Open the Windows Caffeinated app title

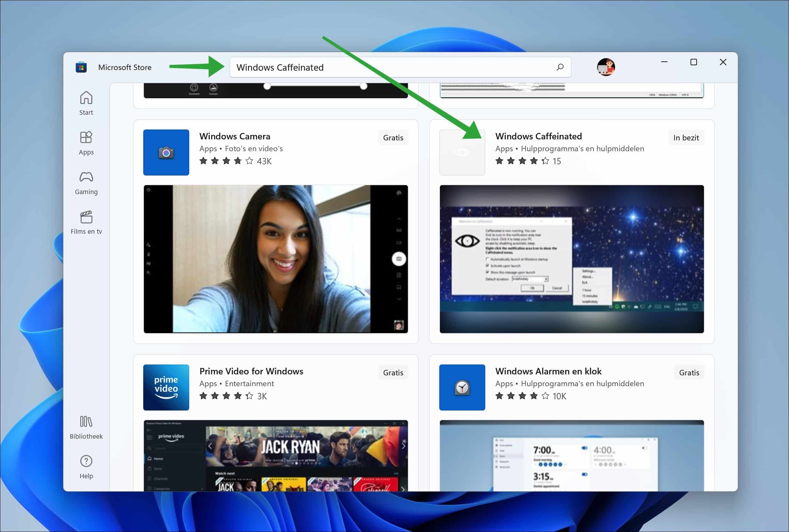(x=538, y=136)
